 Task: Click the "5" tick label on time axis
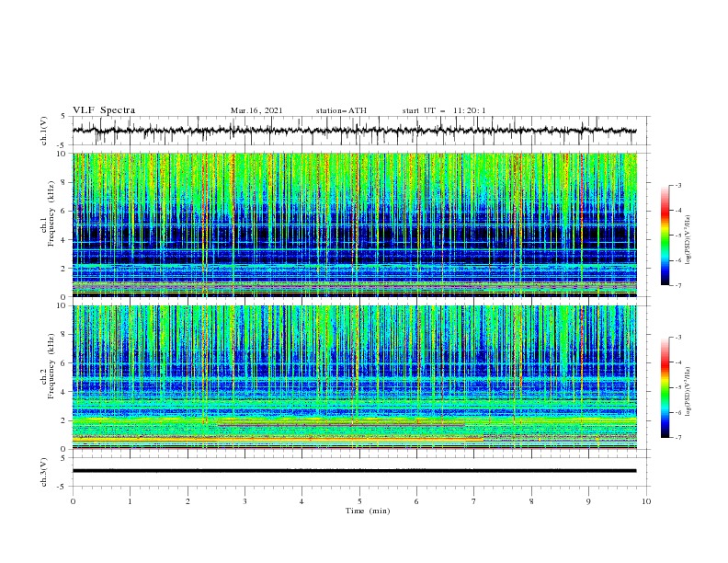(359, 501)
